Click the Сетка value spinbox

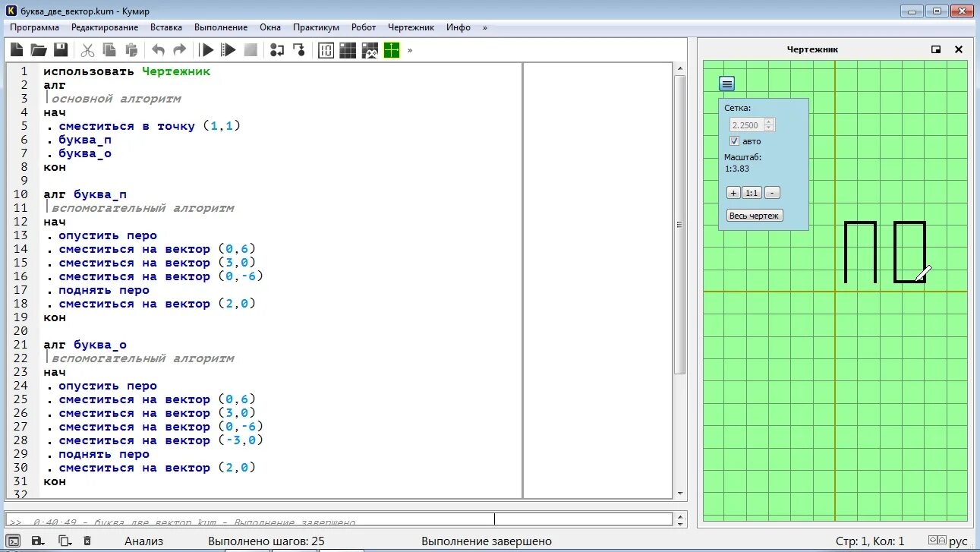(752, 125)
